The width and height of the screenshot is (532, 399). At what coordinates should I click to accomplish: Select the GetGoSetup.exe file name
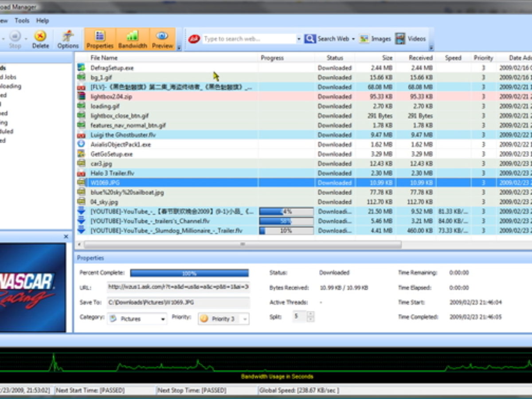tap(112, 154)
